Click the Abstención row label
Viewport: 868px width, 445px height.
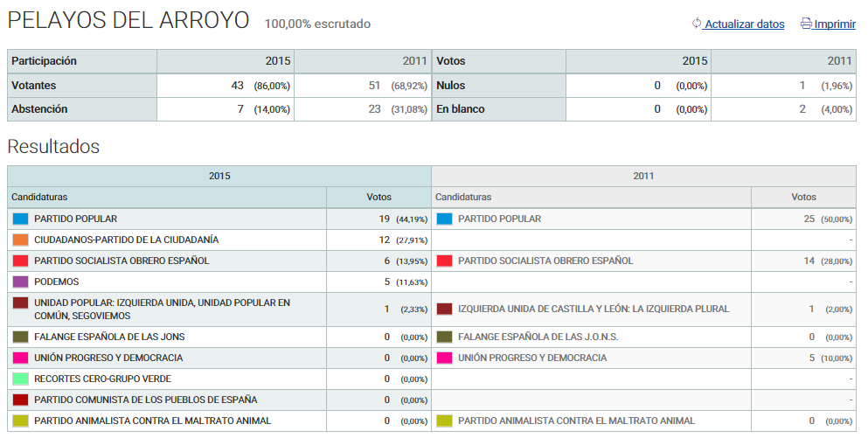[x=82, y=109]
